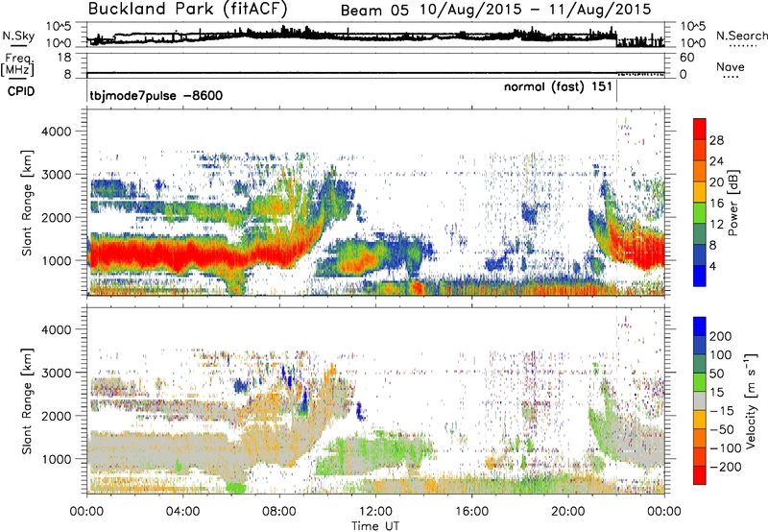Click the date "11/Aug/2015" in the title

point(600,10)
